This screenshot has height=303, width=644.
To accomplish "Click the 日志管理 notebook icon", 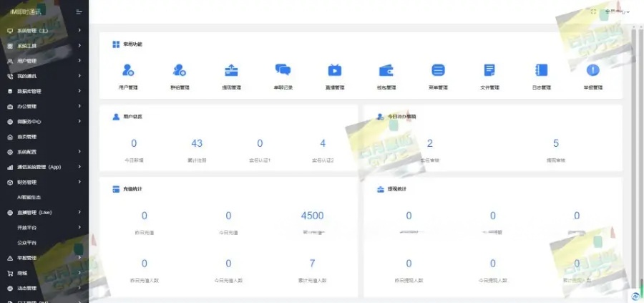I will pyautogui.click(x=541, y=70).
